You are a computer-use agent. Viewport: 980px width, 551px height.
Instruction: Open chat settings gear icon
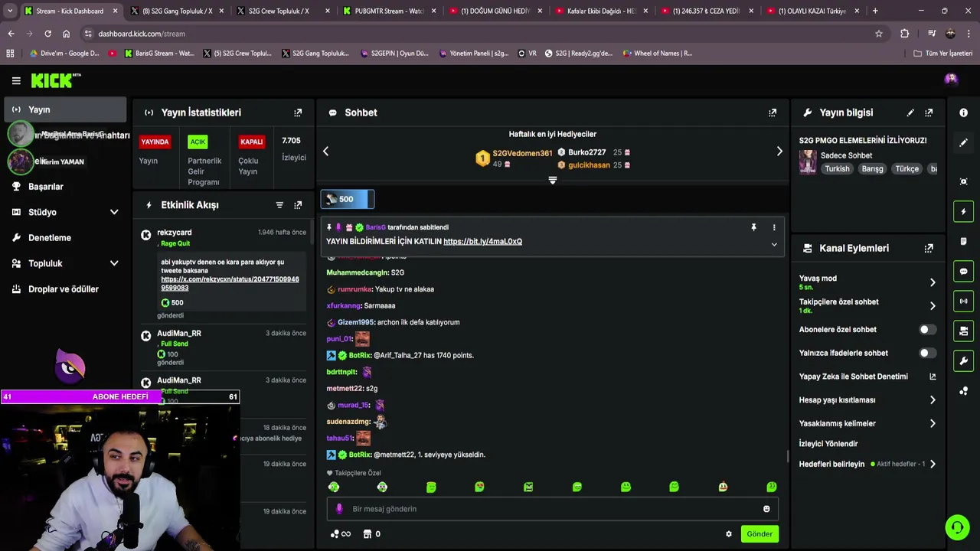point(729,534)
